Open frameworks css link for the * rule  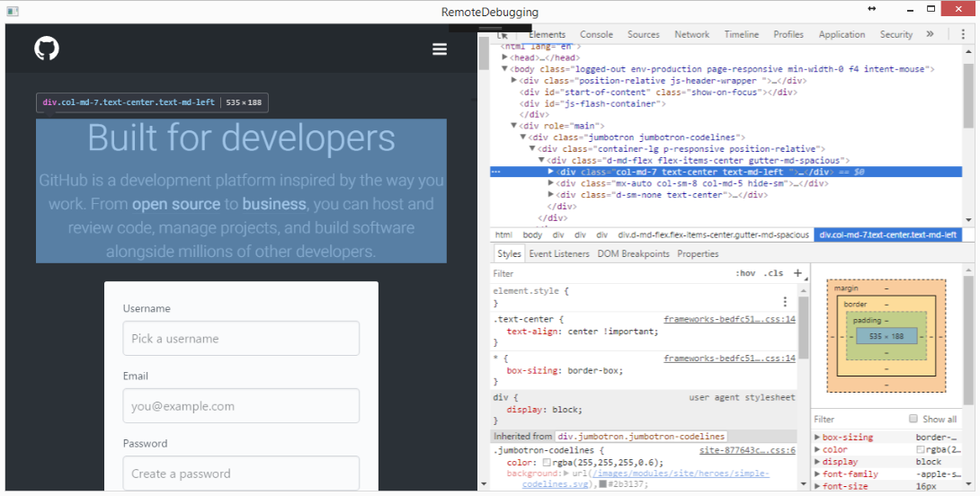pyautogui.click(x=729, y=358)
